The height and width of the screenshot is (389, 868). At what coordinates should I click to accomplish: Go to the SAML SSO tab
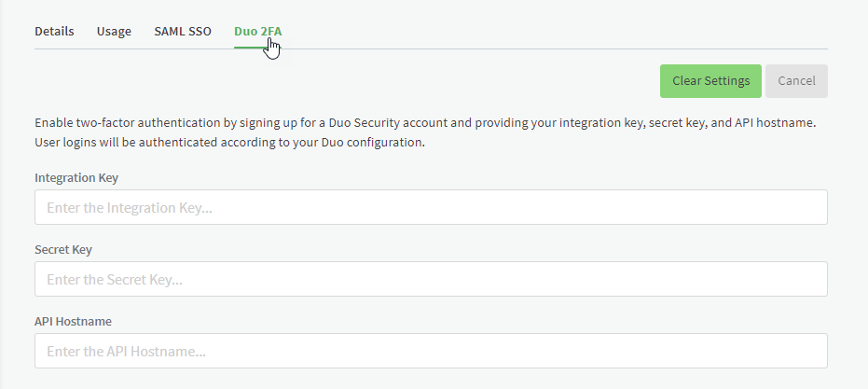(183, 32)
